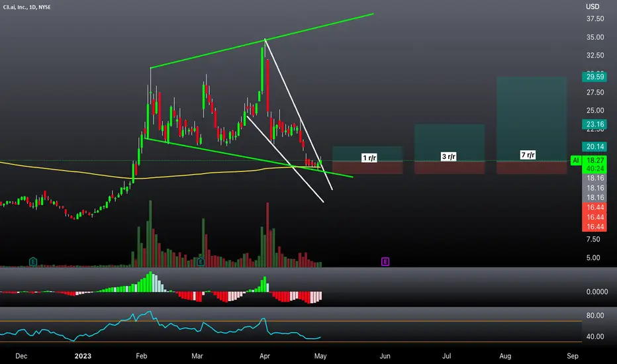Screen dimensions: 617x364
Task: Click the March teal earnings marker icon
Action: click(x=201, y=261)
